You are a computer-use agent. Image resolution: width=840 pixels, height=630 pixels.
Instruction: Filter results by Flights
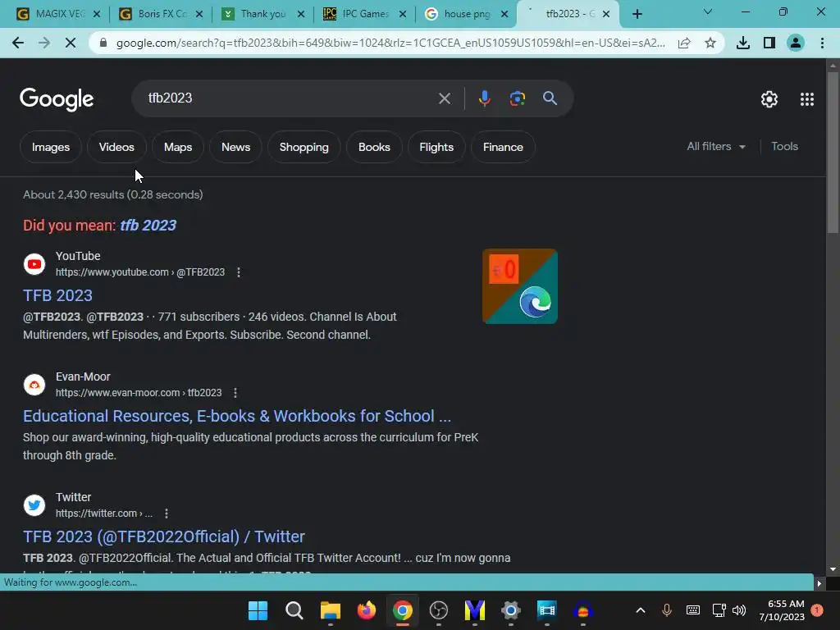pos(436,147)
